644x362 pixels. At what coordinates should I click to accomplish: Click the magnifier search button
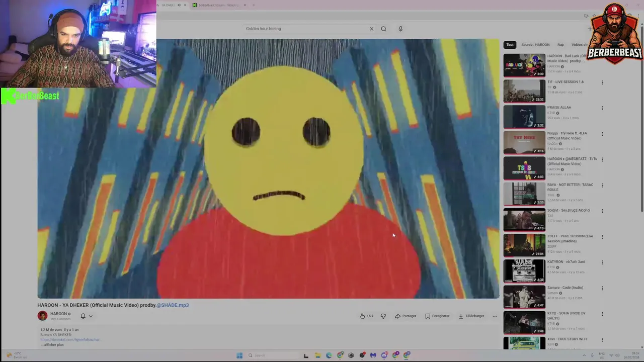(x=383, y=29)
